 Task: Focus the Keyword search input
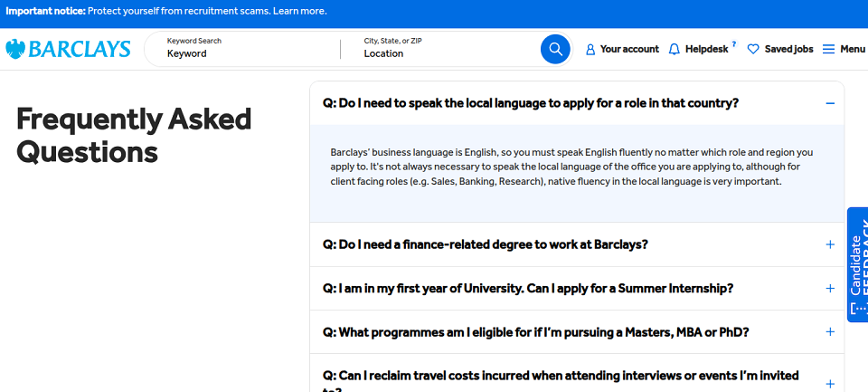coord(250,53)
